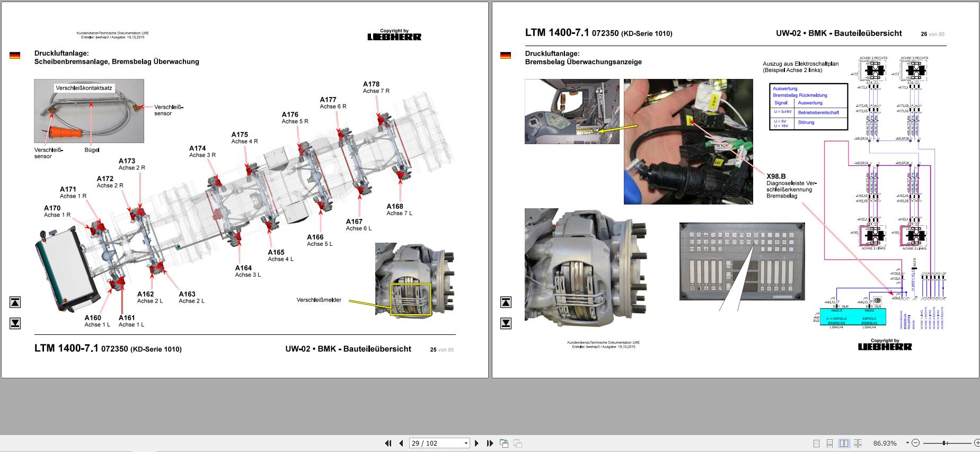Click the driver cab photo on page 26

tap(572, 111)
